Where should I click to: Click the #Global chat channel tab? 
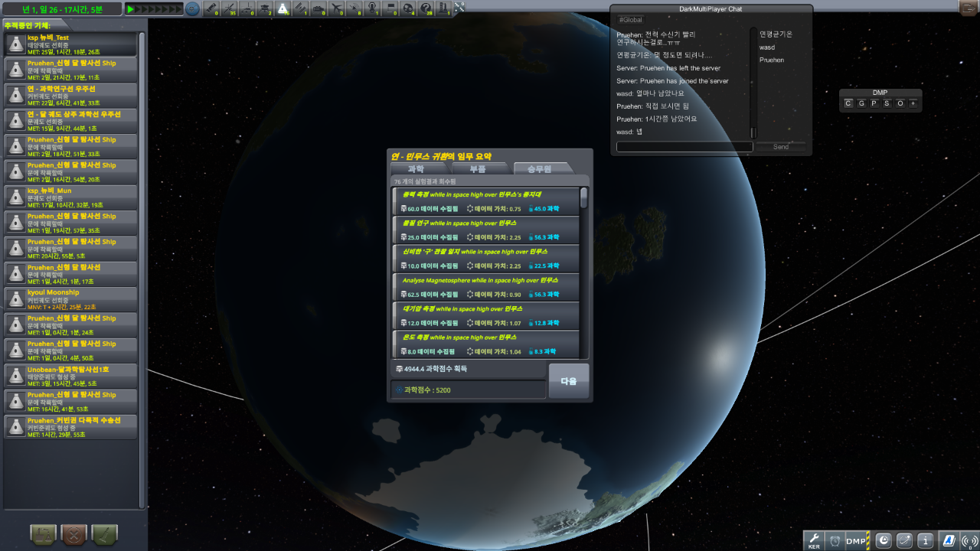coord(631,19)
